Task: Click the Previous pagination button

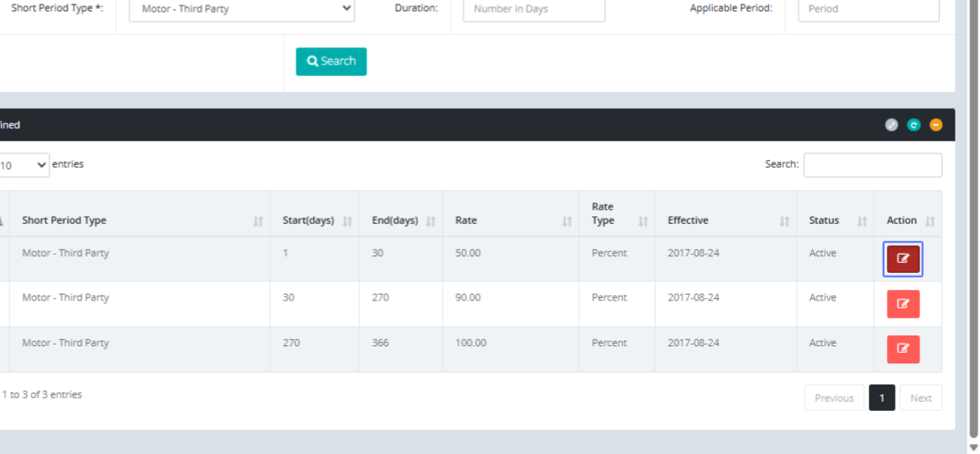Action: click(834, 398)
